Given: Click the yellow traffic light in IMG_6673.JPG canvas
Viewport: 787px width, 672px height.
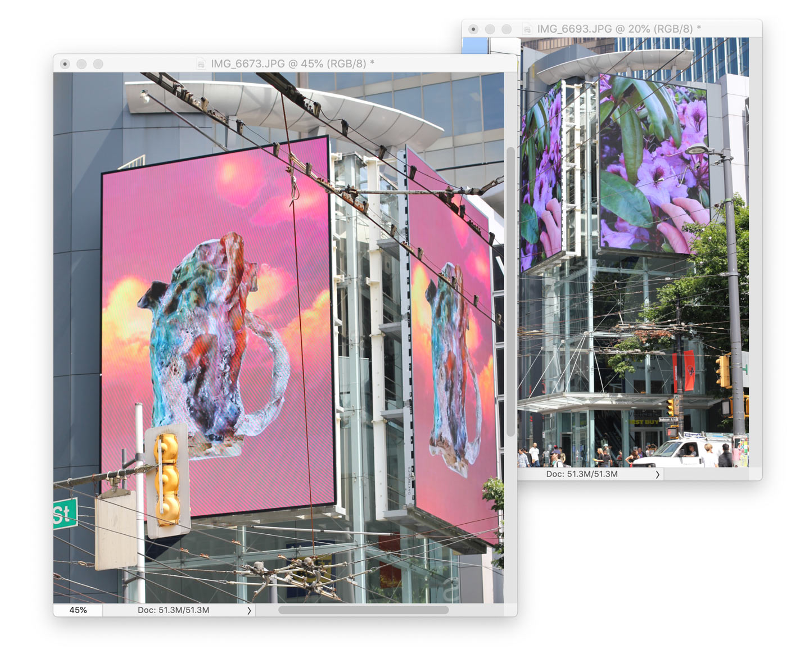Looking at the screenshot, I should click(x=167, y=478).
